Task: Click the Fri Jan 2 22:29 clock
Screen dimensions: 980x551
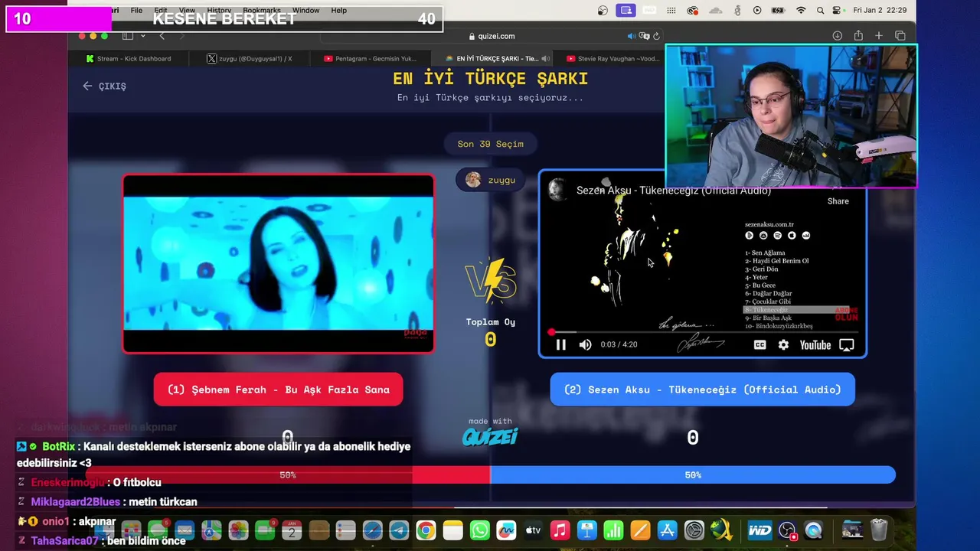Action: [880, 11]
